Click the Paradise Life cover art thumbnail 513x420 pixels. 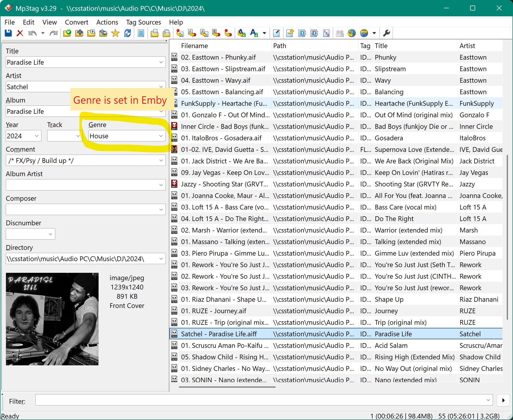click(52, 319)
